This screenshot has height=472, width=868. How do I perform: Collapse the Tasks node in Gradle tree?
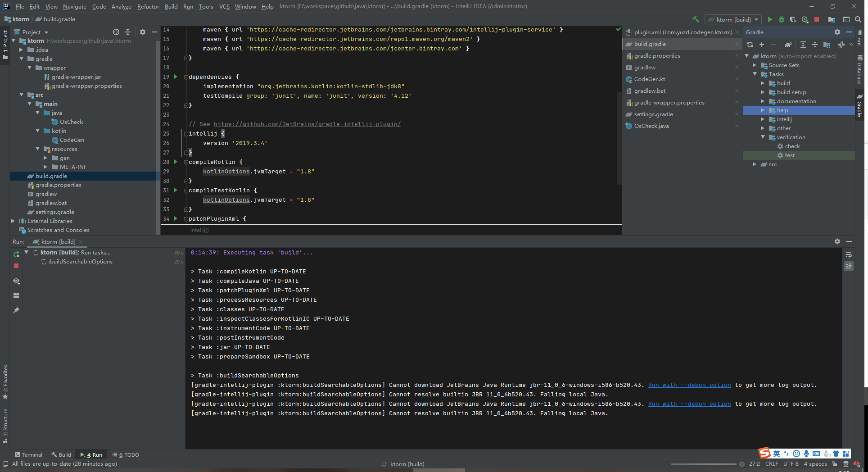[754, 74]
